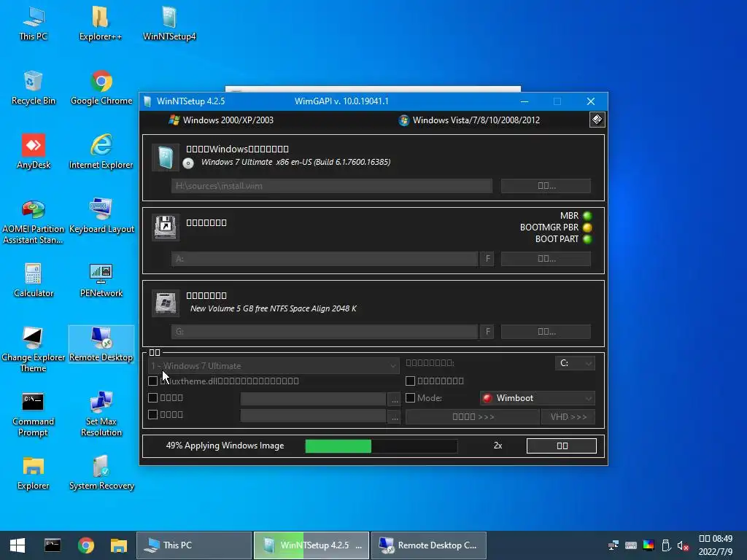The image size is (747, 560).
Task: Click second ellipsis browse button in options
Action: click(395, 416)
